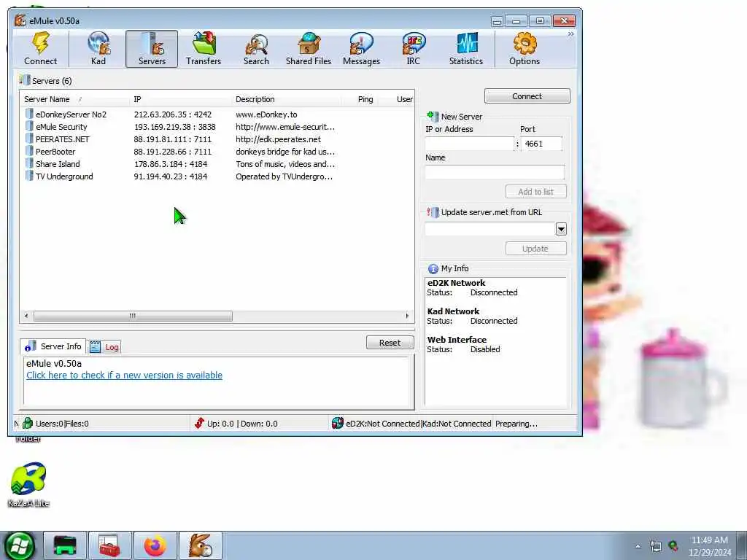
Task: Open Firefox from the taskbar
Action: pyautogui.click(x=155, y=545)
